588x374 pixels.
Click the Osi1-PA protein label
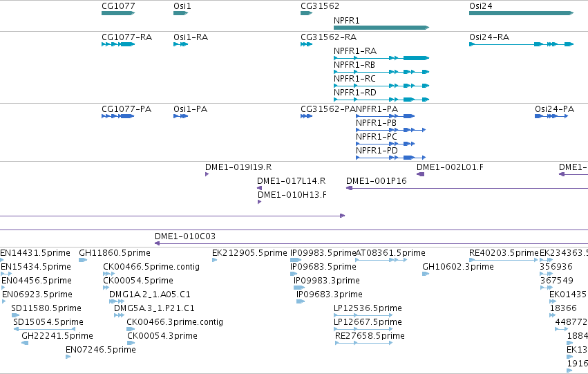click(190, 109)
